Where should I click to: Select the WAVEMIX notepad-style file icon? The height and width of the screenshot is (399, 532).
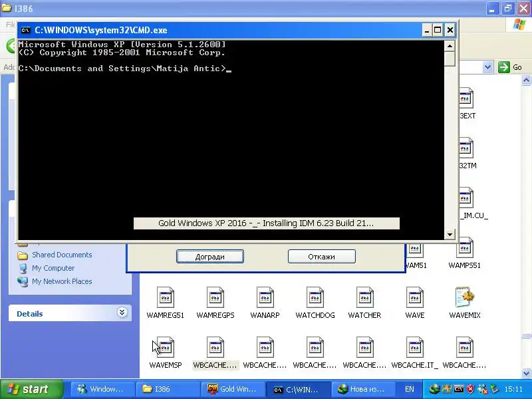click(x=464, y=297)
